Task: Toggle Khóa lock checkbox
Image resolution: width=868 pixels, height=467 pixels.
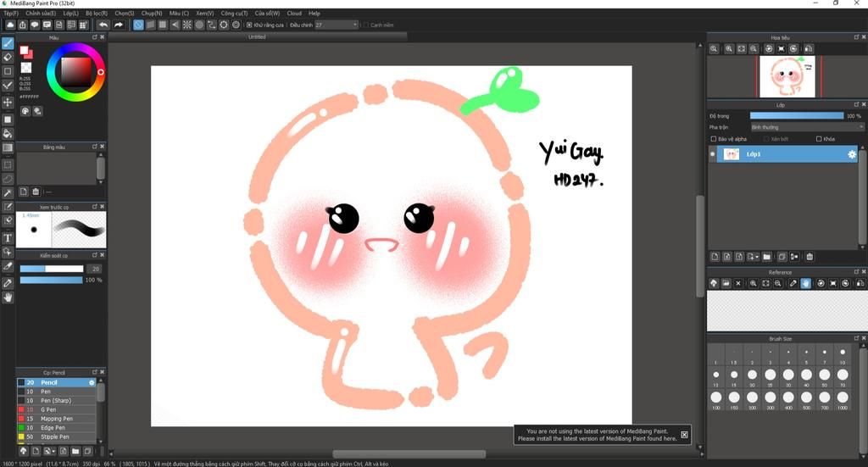Action: click(819, 139)
